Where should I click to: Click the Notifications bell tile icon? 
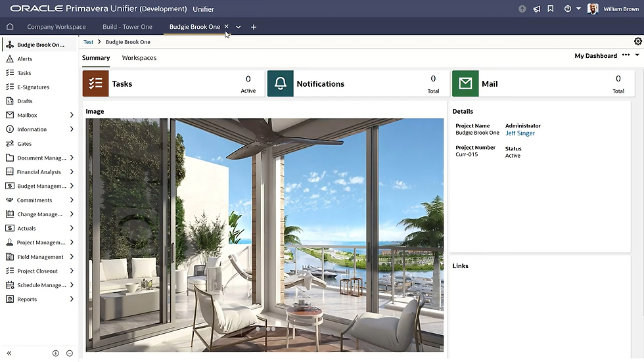[281, 83]
